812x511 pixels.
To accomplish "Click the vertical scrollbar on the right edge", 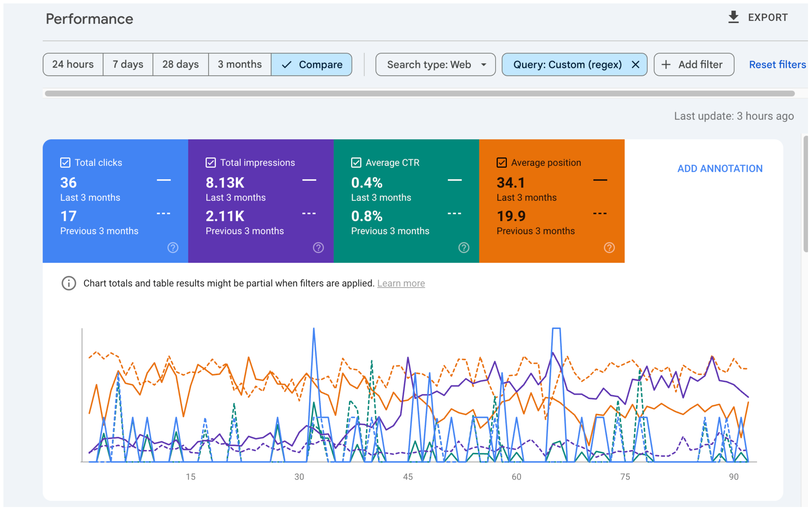I will [x=806, y=194].
